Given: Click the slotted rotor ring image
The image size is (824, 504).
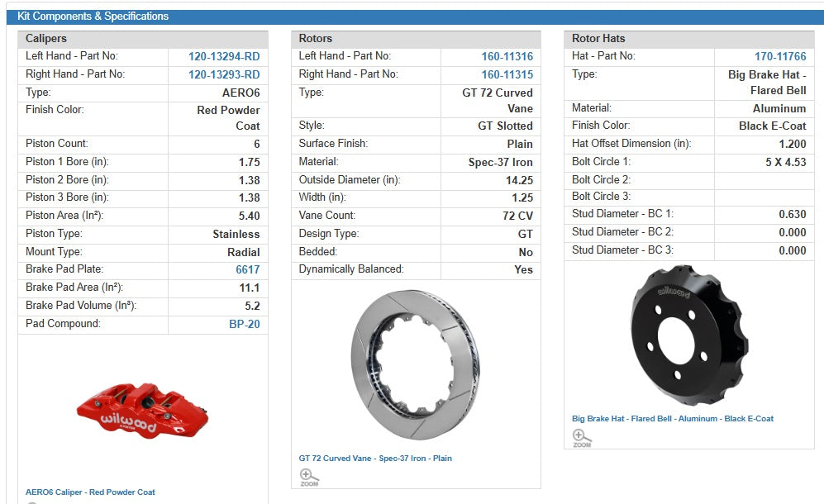Looking at the screenshot, I should tap(417, 364).
